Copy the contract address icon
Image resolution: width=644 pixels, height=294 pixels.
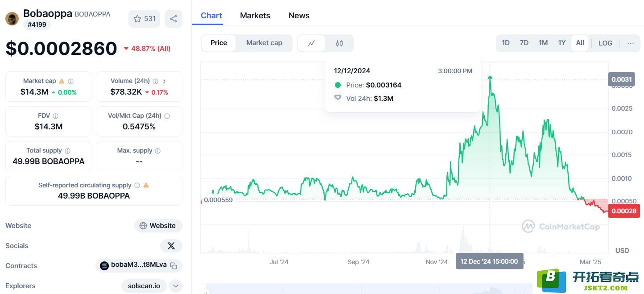click(x=173, y=266)
